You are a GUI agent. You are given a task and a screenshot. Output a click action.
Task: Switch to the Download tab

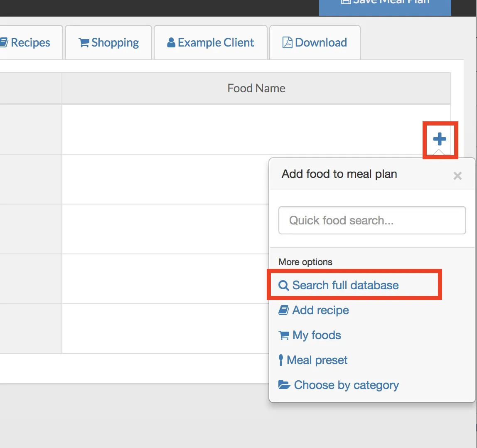[315, 42]
